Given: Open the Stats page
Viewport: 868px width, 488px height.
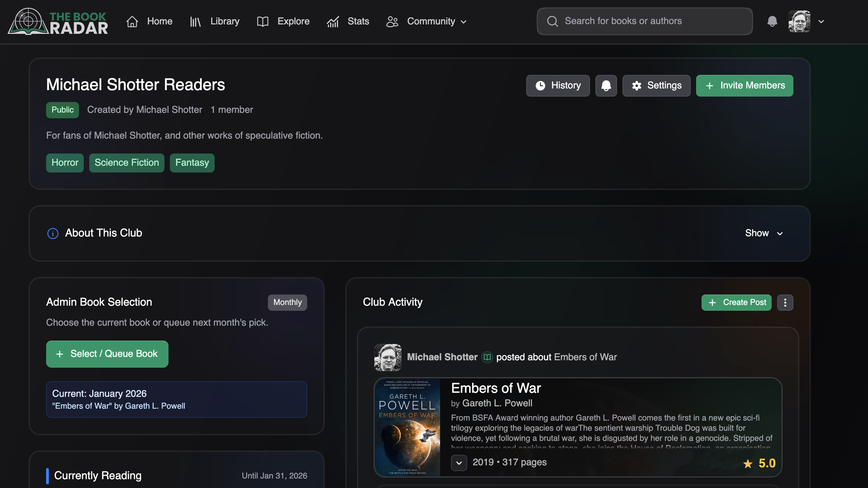Looking at the screenshot, I should [x=348, y=21].
